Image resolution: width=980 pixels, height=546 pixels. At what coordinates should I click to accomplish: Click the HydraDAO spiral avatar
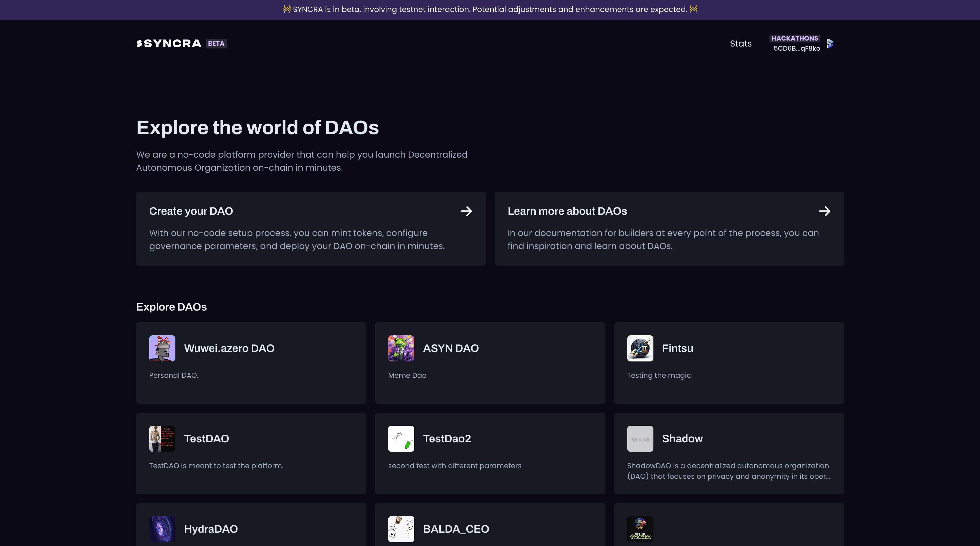pos(162,529)
